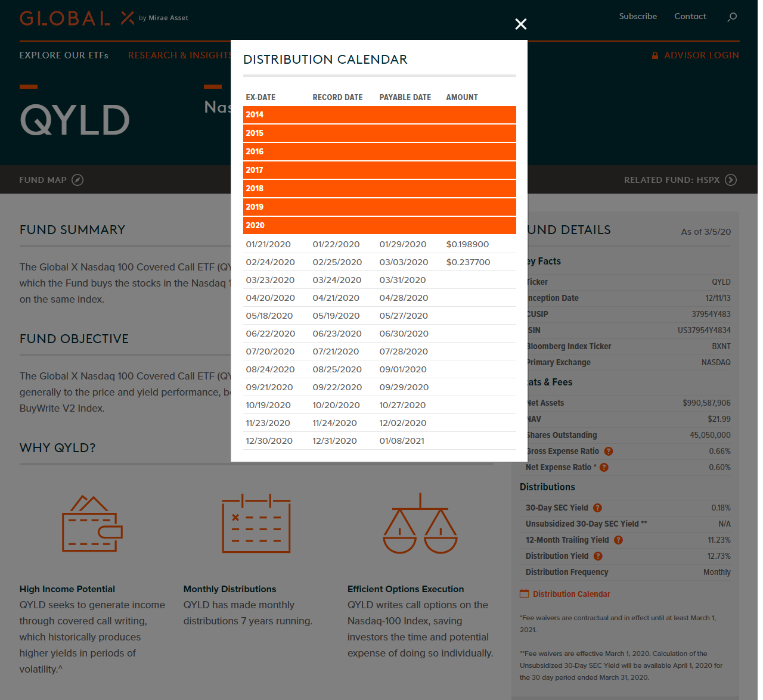Click payable date 07/28/2020
This screenshot has width=763, height=700.
click(x=404, y=351)
